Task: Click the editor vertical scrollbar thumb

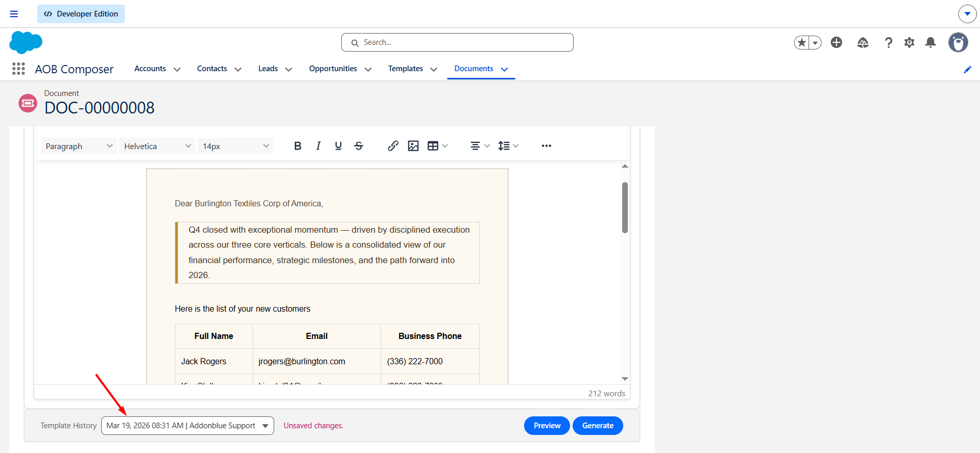Action: coord(625,207)
